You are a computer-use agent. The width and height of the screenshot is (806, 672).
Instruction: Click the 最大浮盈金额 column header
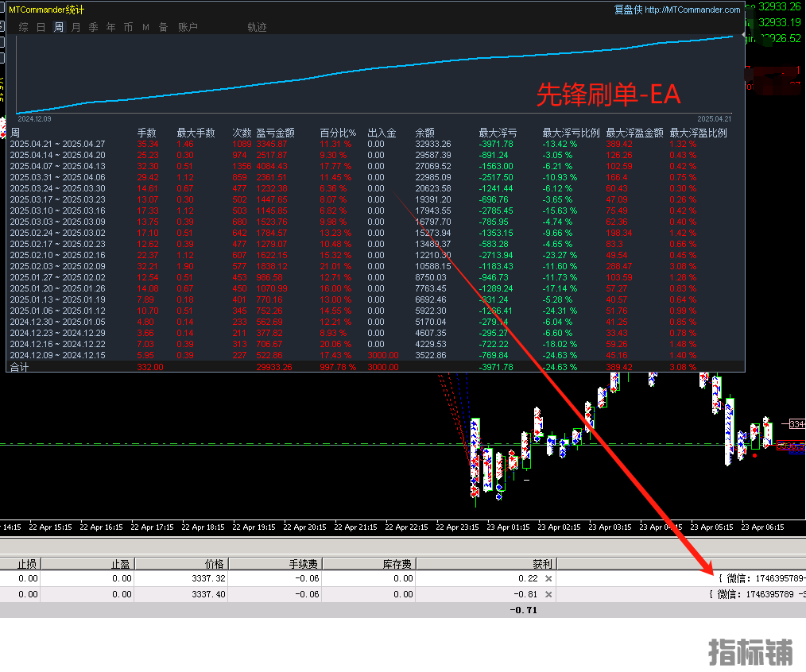(x=635, y=133)
